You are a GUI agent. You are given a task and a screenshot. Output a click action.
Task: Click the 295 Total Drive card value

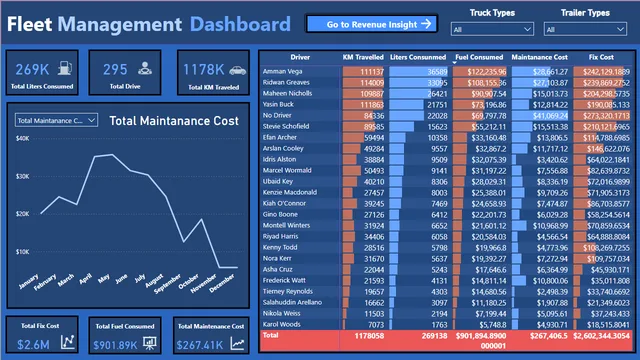tap(115, 69)
